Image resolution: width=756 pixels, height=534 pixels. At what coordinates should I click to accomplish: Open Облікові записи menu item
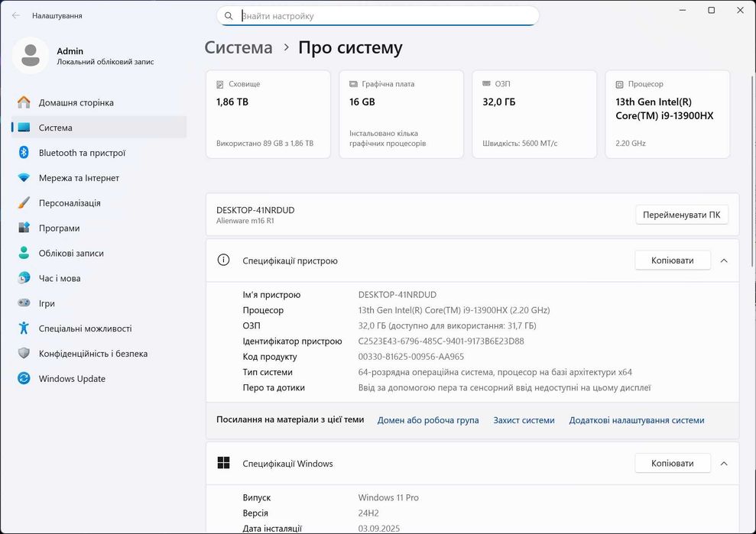point(71,253)
